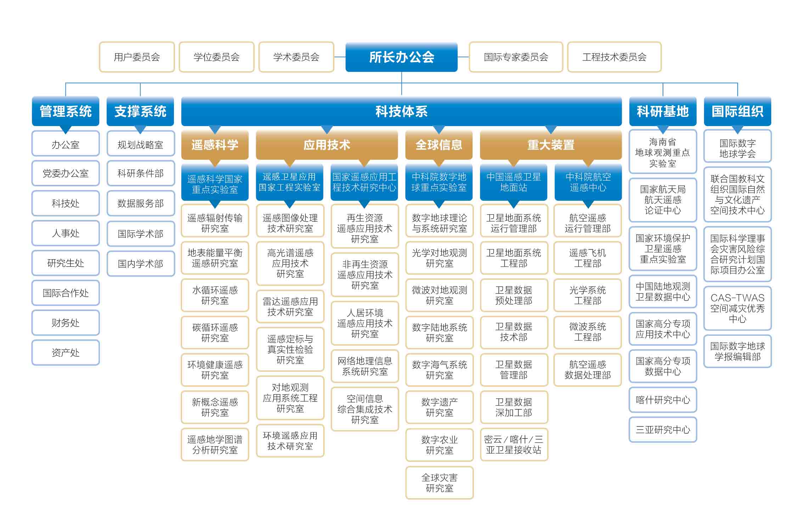The image size is (812, 510).
Task: Click 海南省地球观测重点实验室 box
Action: 662,152
